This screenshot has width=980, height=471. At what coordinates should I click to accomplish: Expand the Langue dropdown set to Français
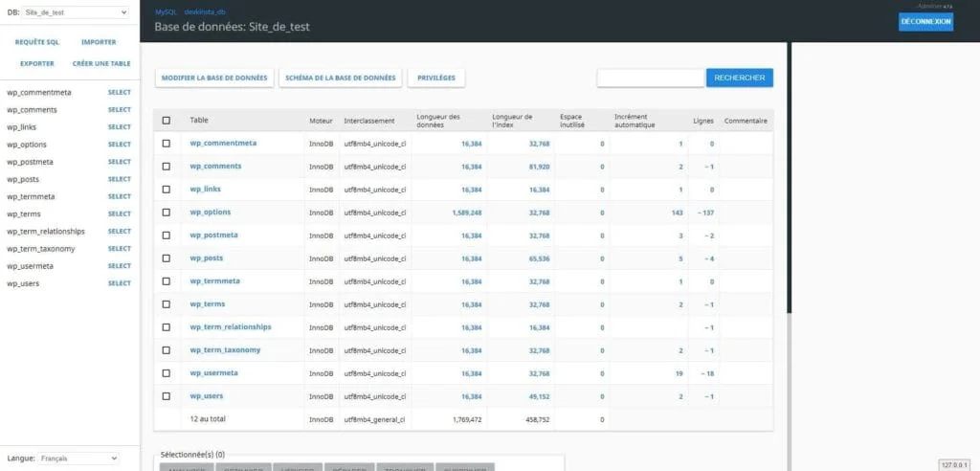click(x=78, y=459)
